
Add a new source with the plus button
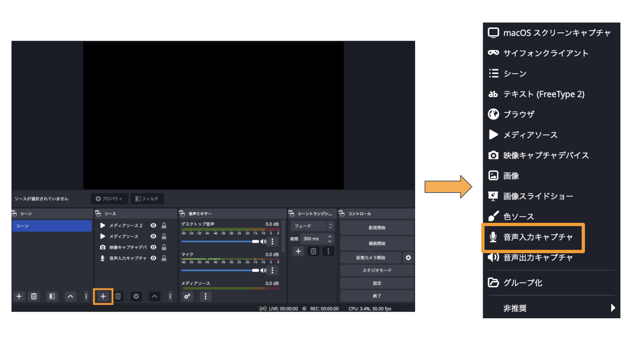pos(103,296)
